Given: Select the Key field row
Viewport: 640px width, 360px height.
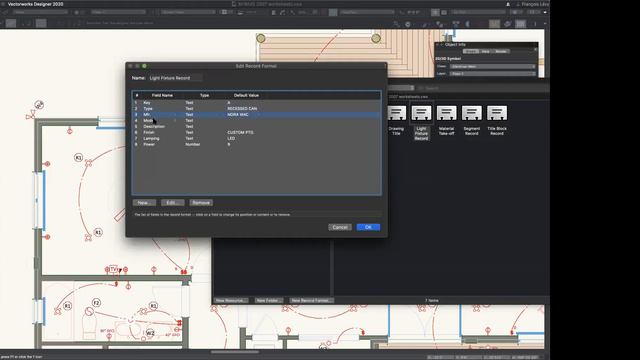Looking at the screenshot, I should point(257,103).
